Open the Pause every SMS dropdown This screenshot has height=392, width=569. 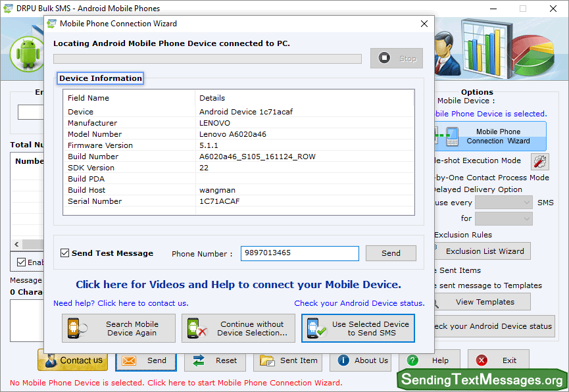click(504, 203)
